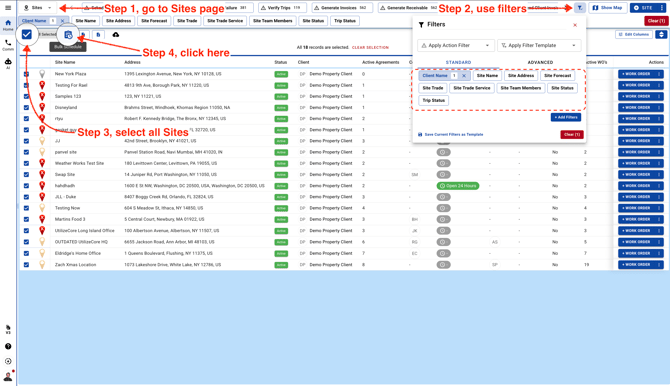Screen dimensions: 670x386
Task: Uncheck the Weather Works Test Site checkbox
Action: coord(26,163)
